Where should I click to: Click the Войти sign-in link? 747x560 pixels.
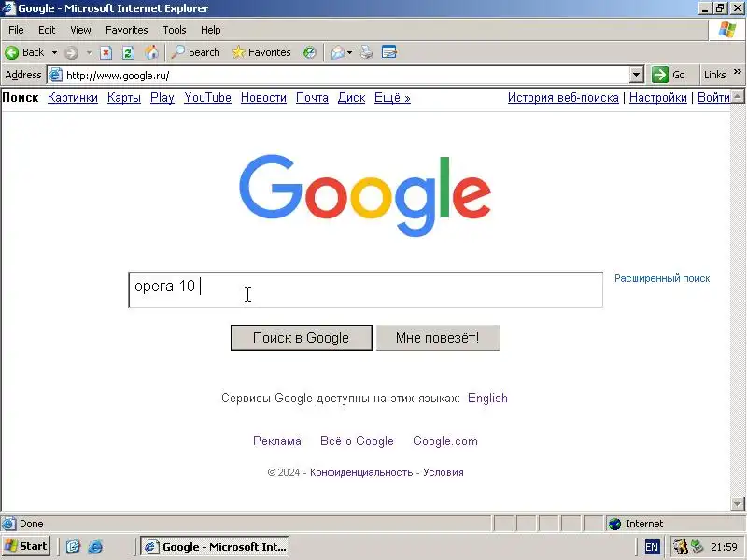713,98
